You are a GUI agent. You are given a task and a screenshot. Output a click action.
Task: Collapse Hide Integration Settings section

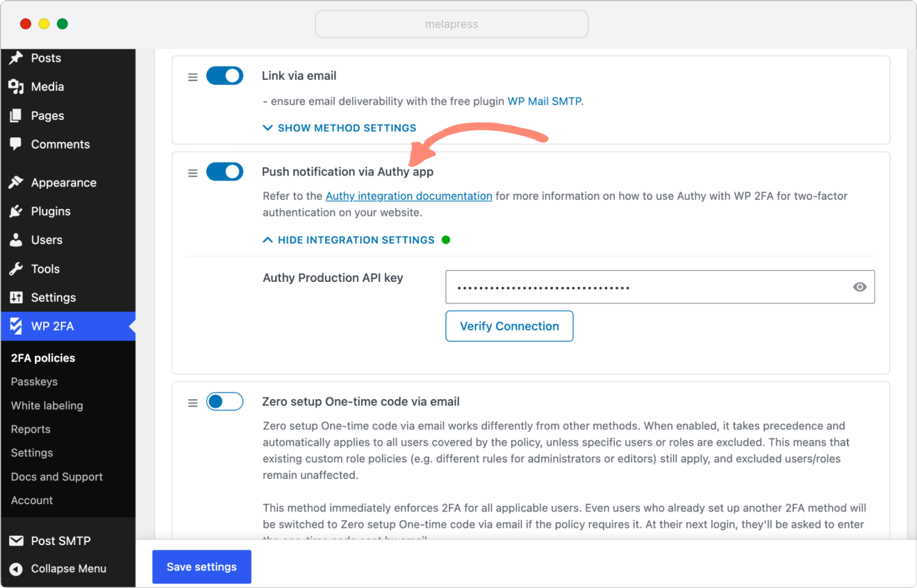click(349, 240)
